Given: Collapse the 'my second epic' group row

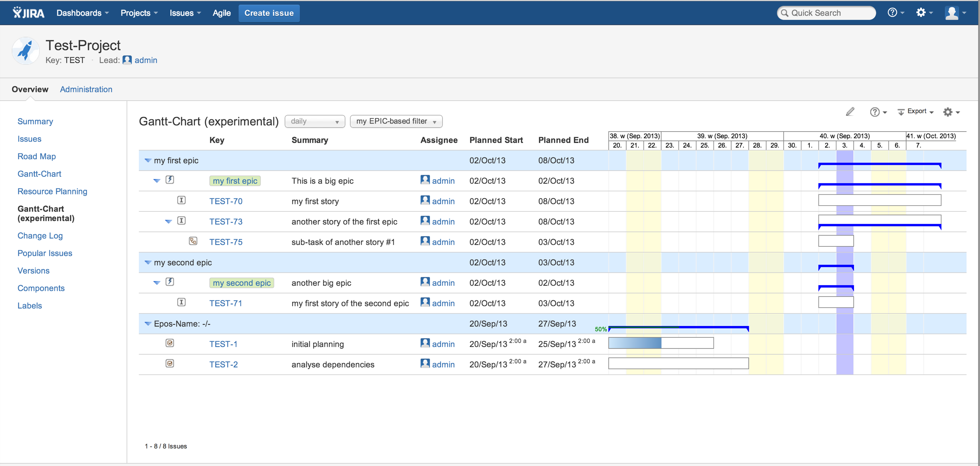Looking at the screenshot, I should (x=148, y=263).
